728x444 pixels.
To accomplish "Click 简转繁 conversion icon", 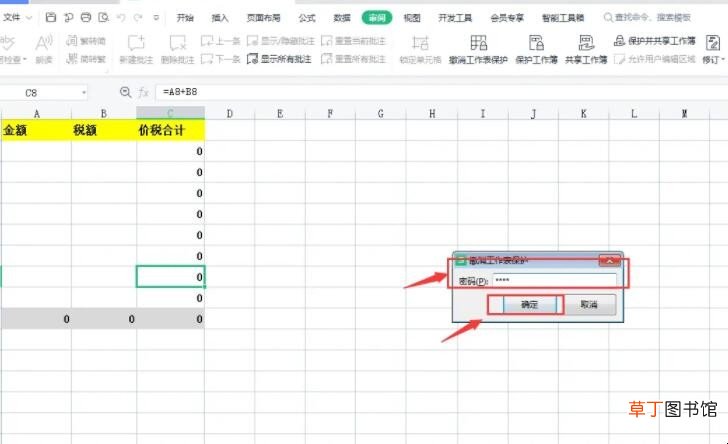I will coord(86,59).
